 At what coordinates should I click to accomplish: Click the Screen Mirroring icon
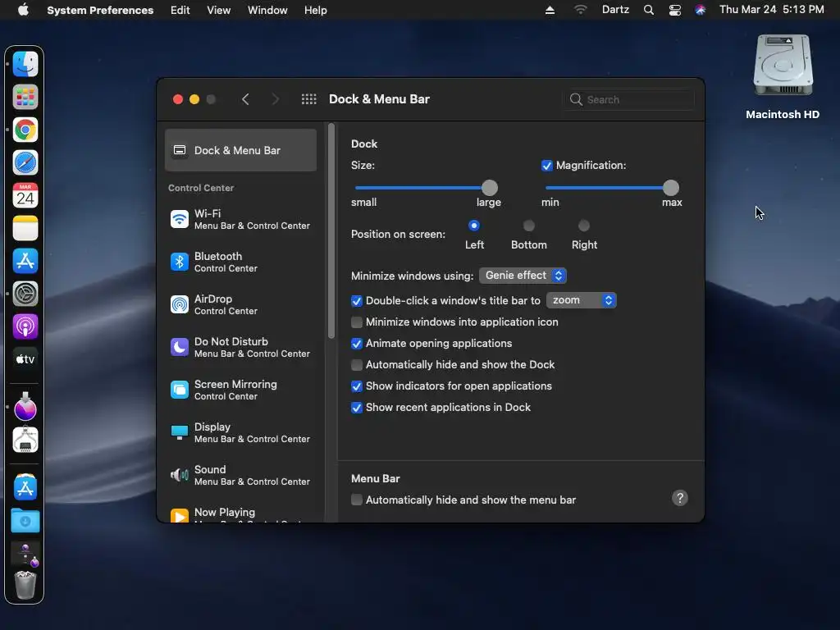180,390
